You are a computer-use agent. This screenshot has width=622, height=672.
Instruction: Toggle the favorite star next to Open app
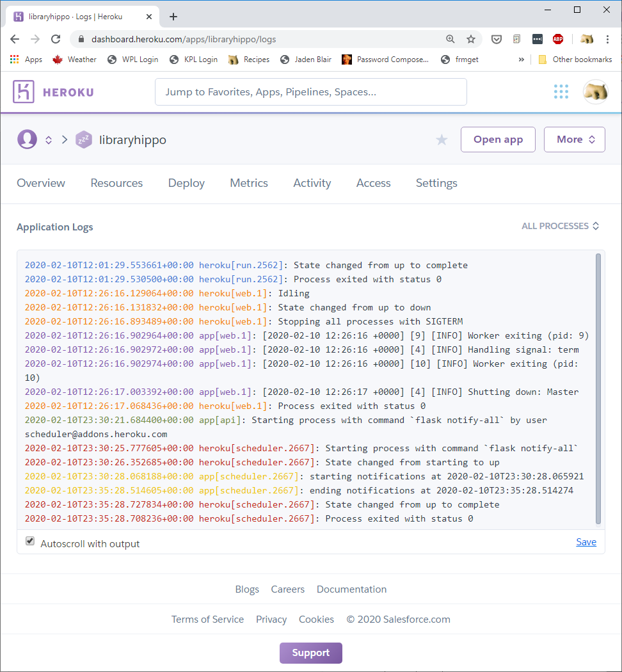442,139
